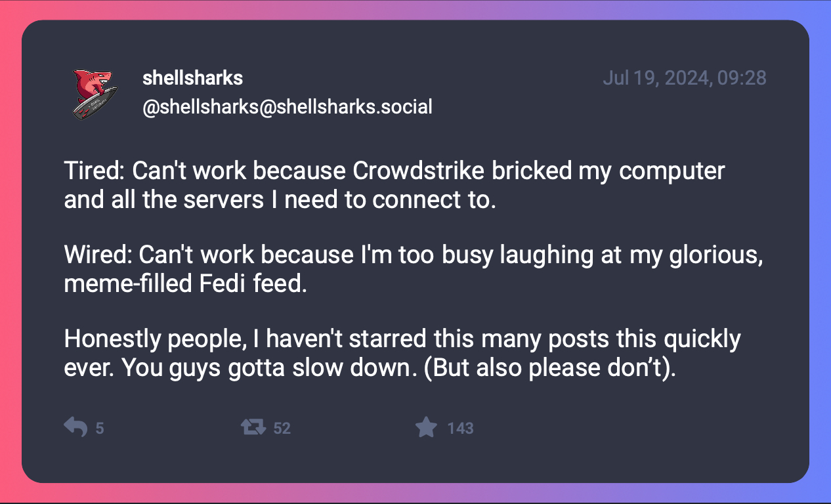Click the "Honestly people" paragraph start
Screen dimensions: 831x504
[x=152, y=339]
